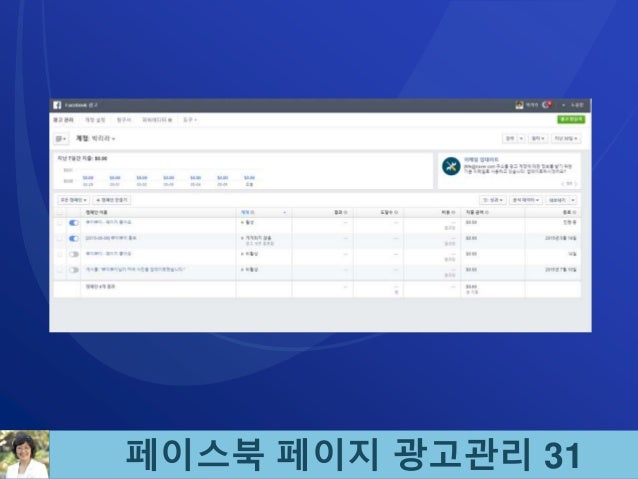Click the 2015년 7월 10일 end-date cell

(561, 269)
